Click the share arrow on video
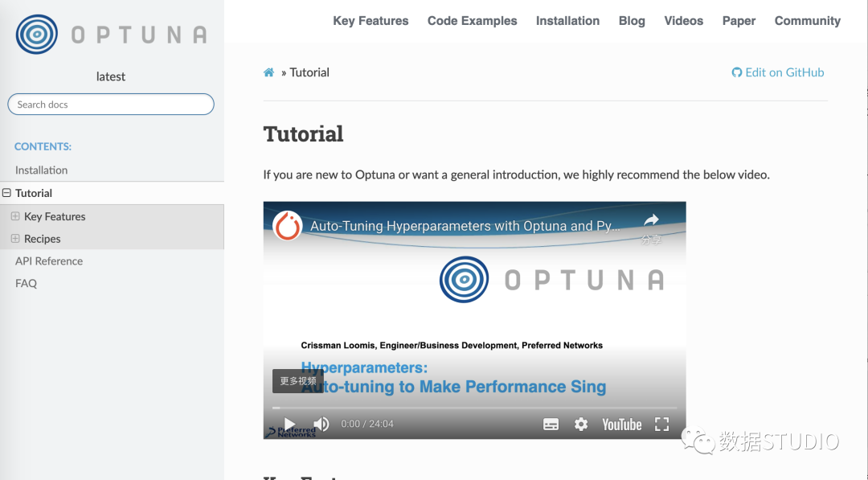Viewport: 868px width, 480px height. pos(651,220)
